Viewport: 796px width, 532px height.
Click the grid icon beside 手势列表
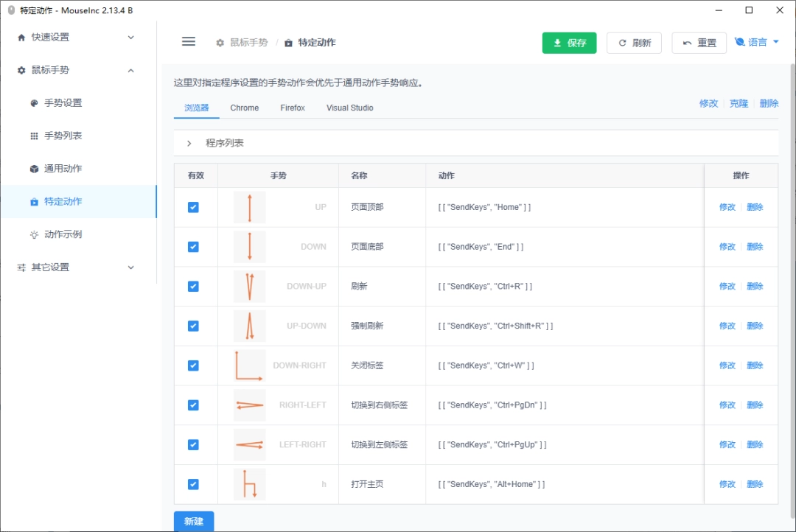tap(34, 136)
